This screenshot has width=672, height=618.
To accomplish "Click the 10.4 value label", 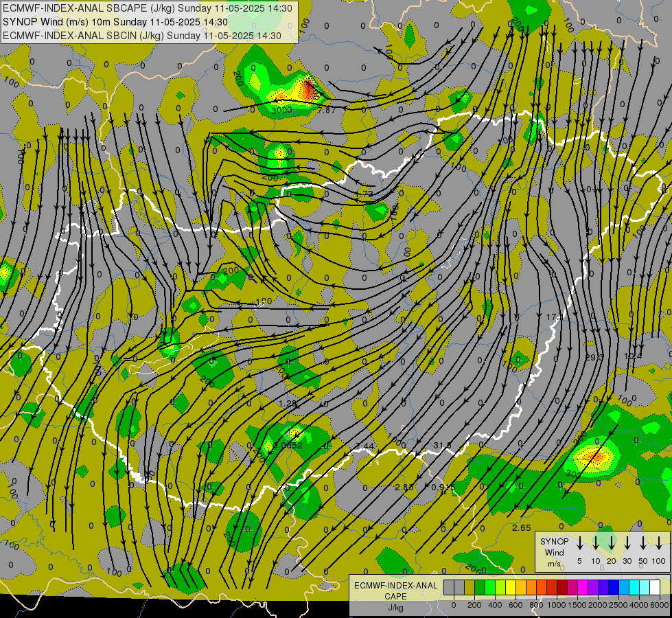I will point(633,356).
